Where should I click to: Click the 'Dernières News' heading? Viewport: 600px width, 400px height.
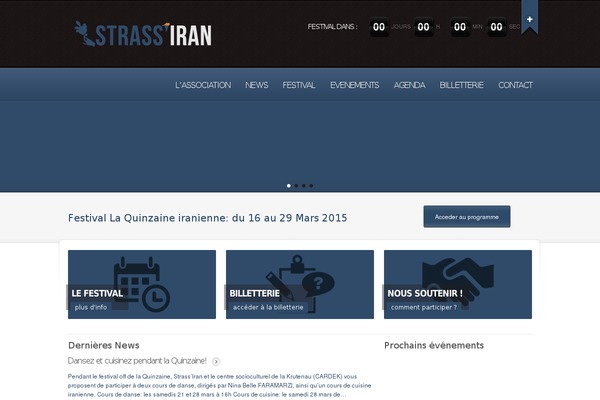click(x=104, y=345)
